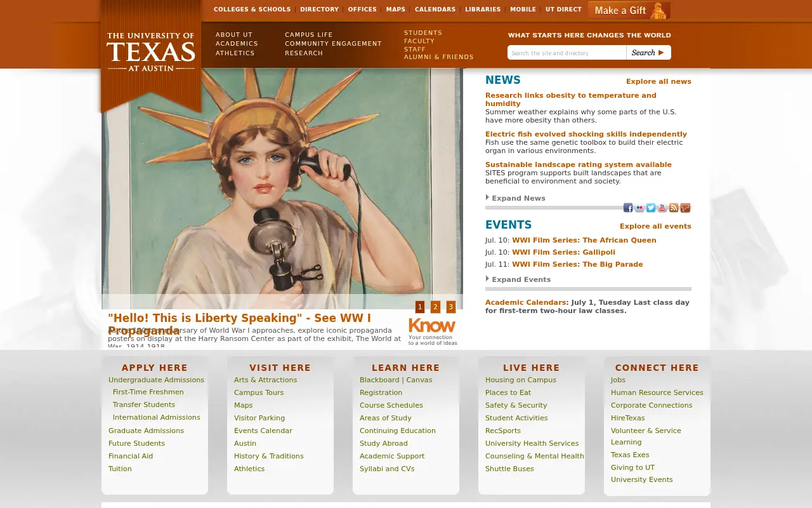Screen dimensions: 812x508
Task: Click the Know logo
Action: click(433, 332)
